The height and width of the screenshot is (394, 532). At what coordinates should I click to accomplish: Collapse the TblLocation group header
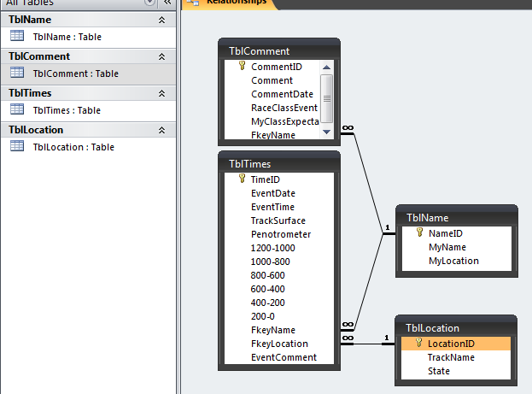(161, 130)
